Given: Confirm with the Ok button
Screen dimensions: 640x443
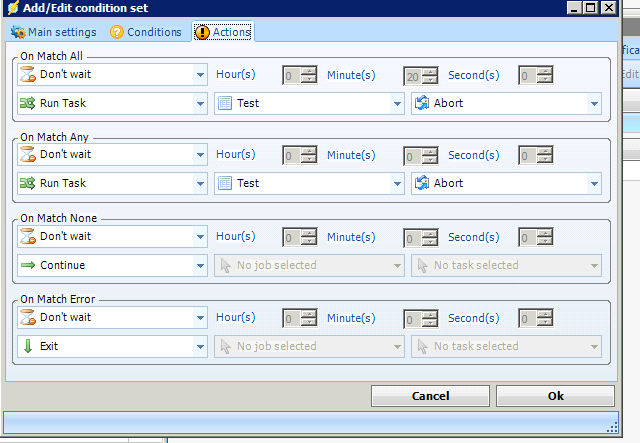Looking at the screenshot, I should [555, 396].
